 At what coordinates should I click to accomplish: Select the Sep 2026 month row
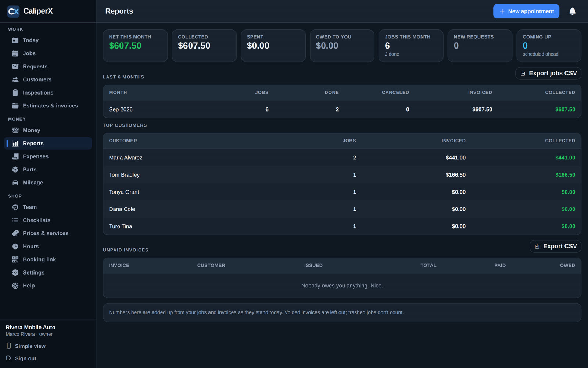[x=342, y=109]
